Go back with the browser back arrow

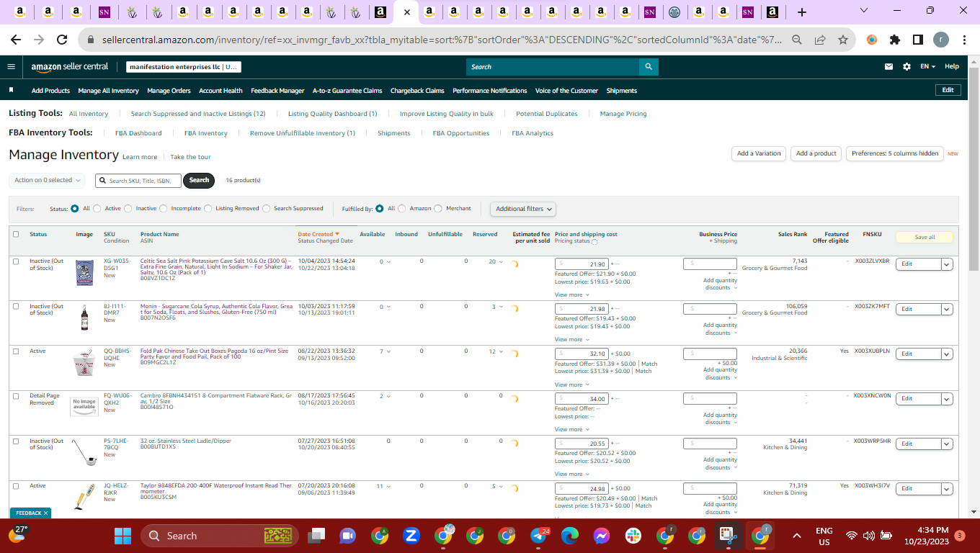point(16,40)
